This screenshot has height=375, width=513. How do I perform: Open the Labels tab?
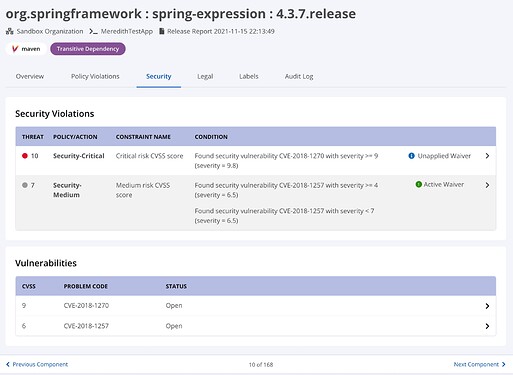click(249, 76)
